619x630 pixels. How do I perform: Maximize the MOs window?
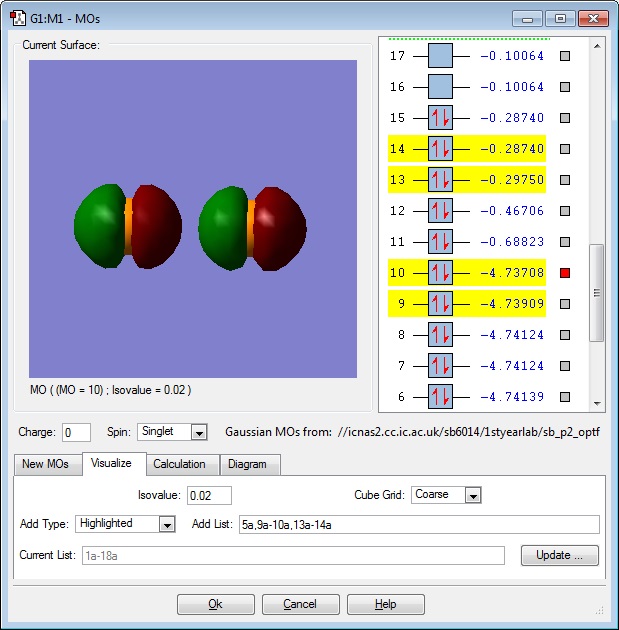[560, 18]
